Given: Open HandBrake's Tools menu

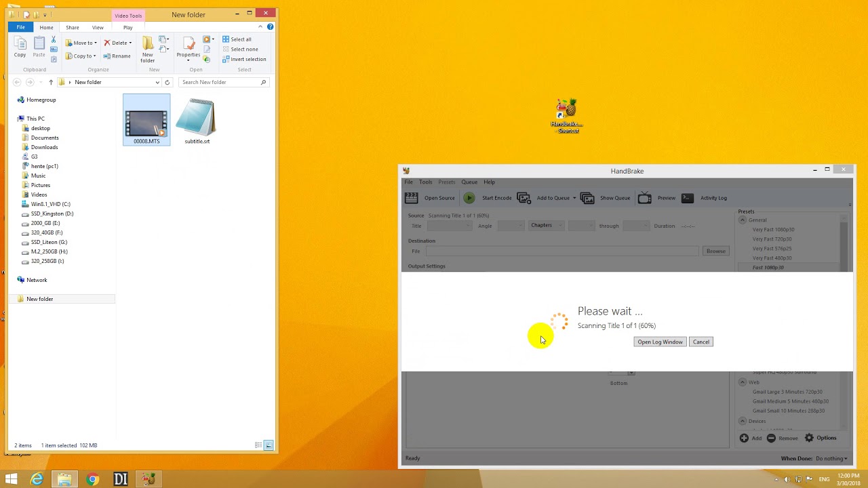Looking at the screenshot, I should coord(425,182).
